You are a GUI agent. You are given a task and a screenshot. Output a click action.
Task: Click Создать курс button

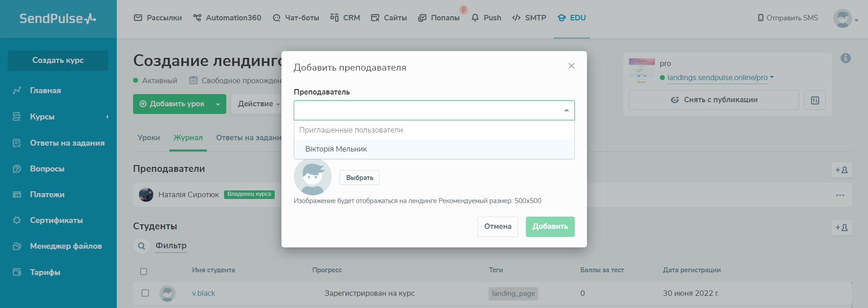click(58, 60)
